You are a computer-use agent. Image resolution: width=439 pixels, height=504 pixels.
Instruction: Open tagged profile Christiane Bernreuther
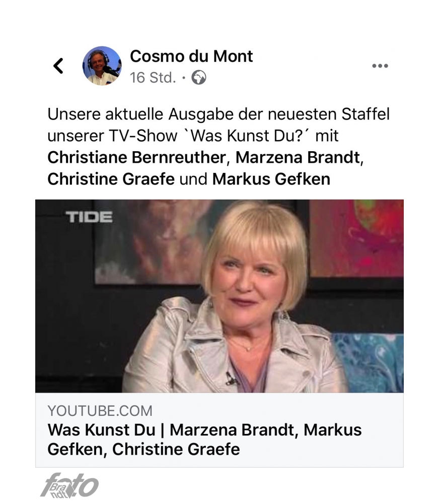pyautogui.click(x=137, y=157)
